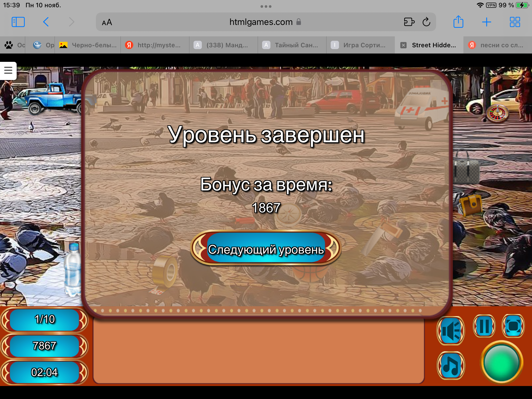Open the AA page settings menu
Viewport: 532px width, 399px height.
tap(107, 22)
